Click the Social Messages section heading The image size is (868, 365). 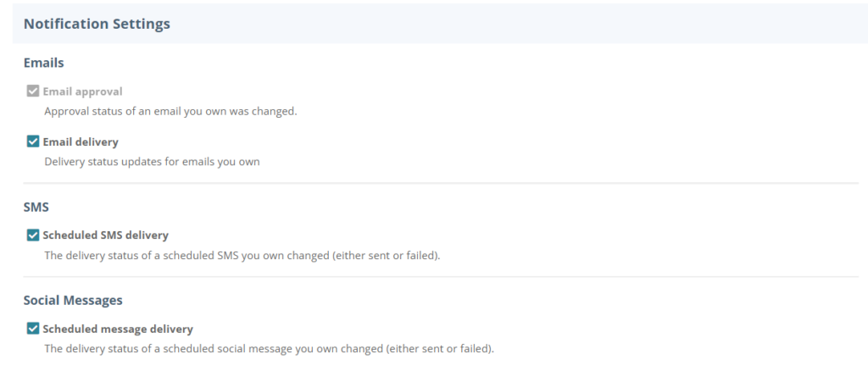click(x=73, y=301)
